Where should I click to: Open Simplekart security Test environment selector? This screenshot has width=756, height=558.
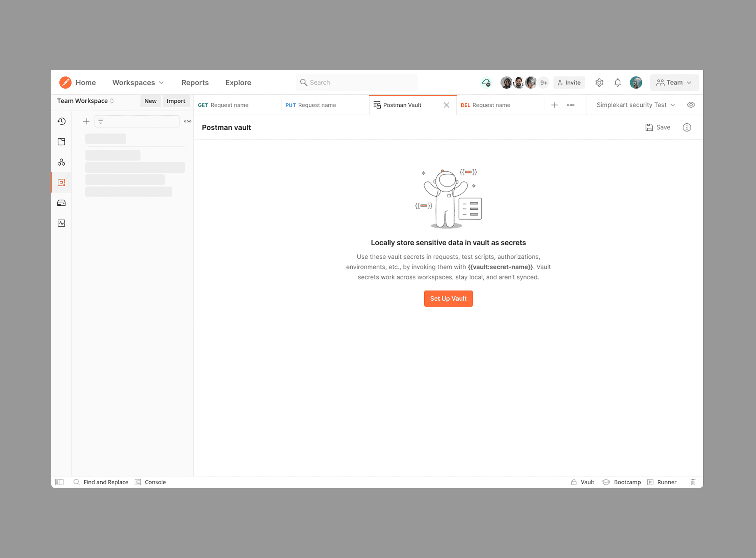636,105
